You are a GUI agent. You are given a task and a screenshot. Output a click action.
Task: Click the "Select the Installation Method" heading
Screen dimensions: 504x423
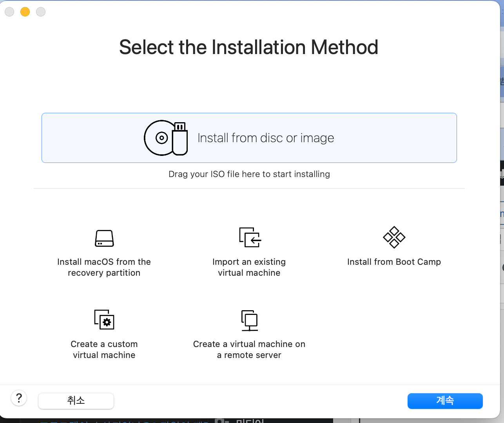click(249, 47)
